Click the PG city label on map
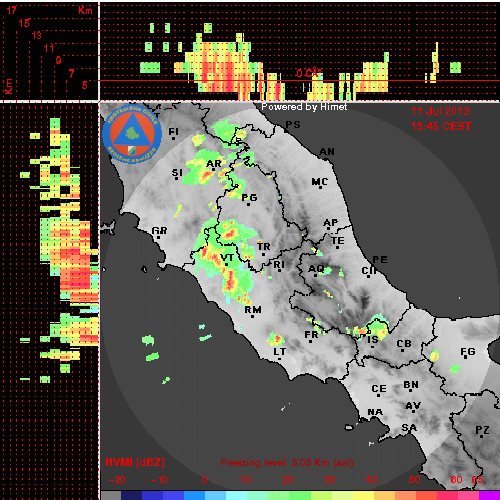 249,198
